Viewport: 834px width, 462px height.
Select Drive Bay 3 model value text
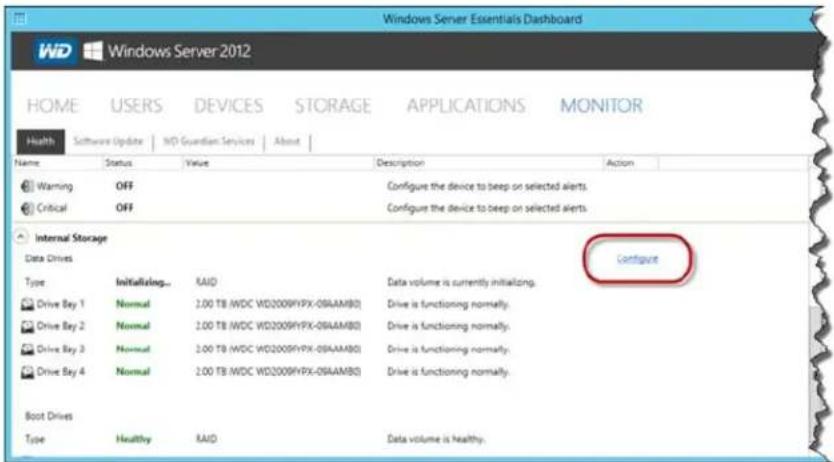(x=278, y=349)
